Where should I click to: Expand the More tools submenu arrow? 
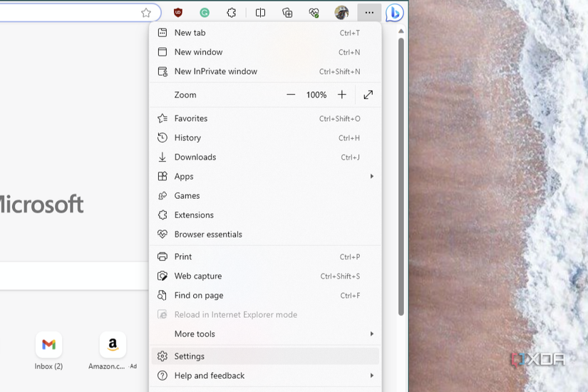pos(371,334)
